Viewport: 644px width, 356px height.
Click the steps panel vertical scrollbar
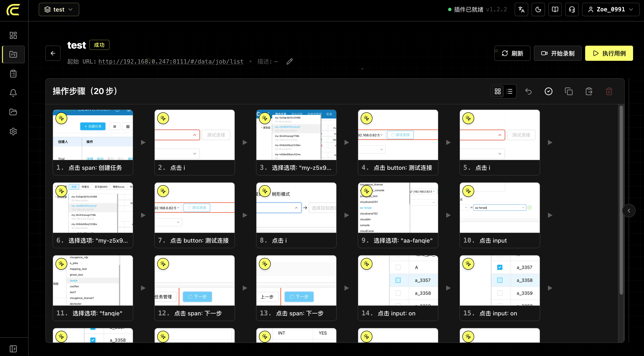[621, 200]
